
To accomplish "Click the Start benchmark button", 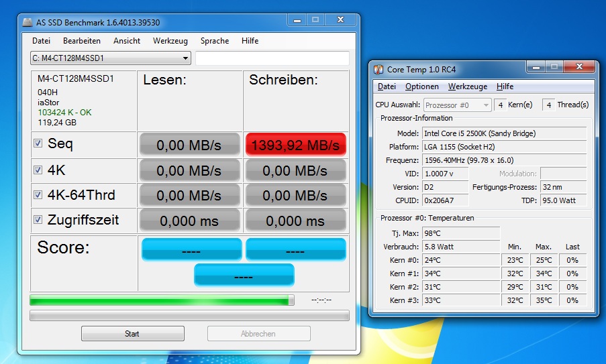I will click(133, 334).
